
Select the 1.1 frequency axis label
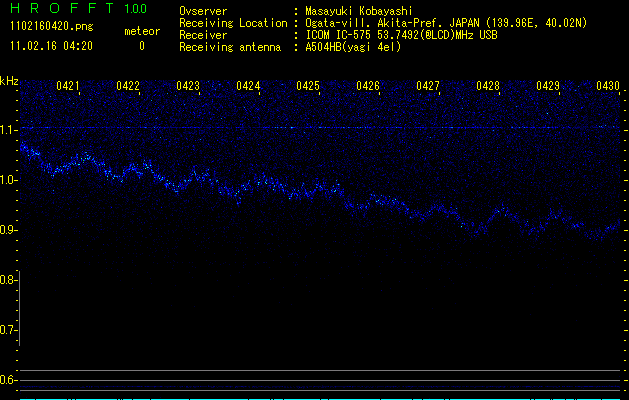tap(9, 130)
